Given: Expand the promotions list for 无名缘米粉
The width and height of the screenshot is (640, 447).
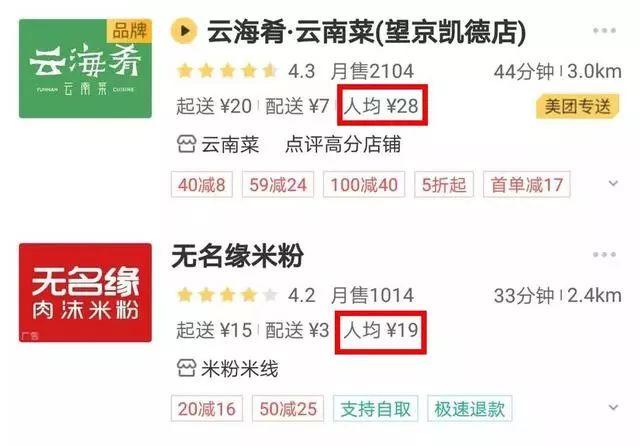Looking at the screenshot, I should pos(613,407).
